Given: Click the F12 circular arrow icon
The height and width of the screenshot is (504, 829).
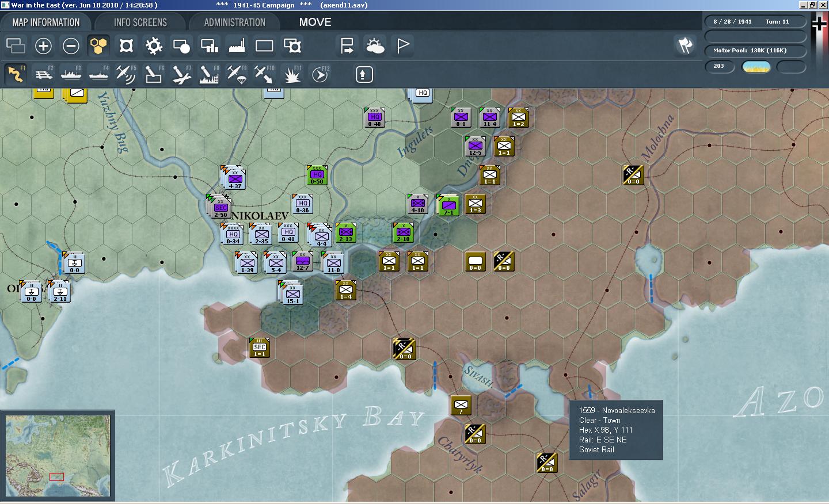Looking at the screenshot, I should coord(320,74).
